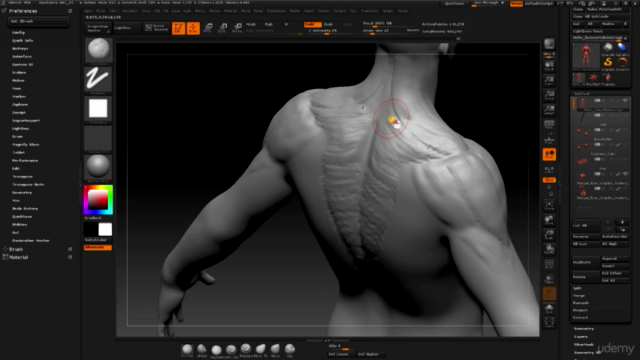This screenshot has width=640, height=360.
Task: Click the Frame mesh icon on right shelf
Action: click(549, 205)
